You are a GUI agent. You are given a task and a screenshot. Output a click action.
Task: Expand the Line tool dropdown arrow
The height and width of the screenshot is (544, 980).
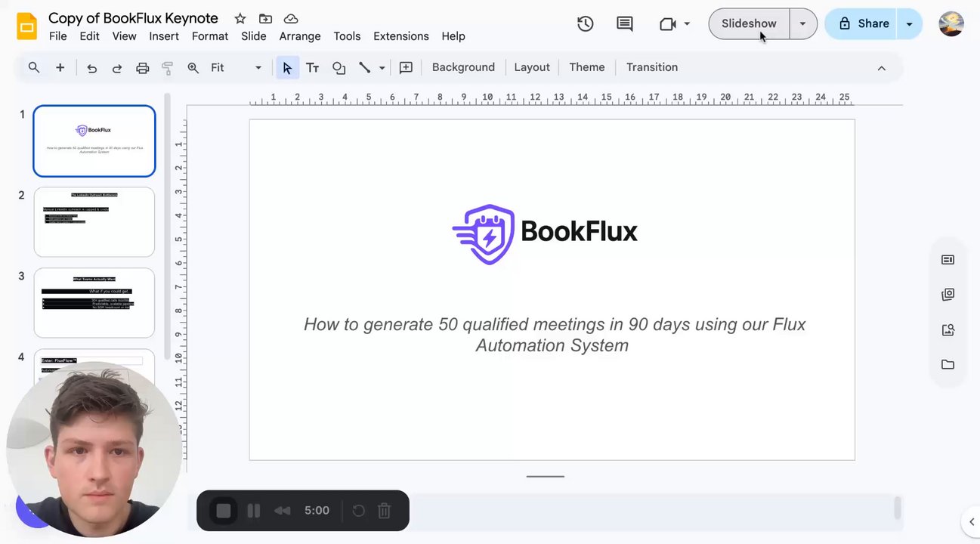tap(382, 68)
